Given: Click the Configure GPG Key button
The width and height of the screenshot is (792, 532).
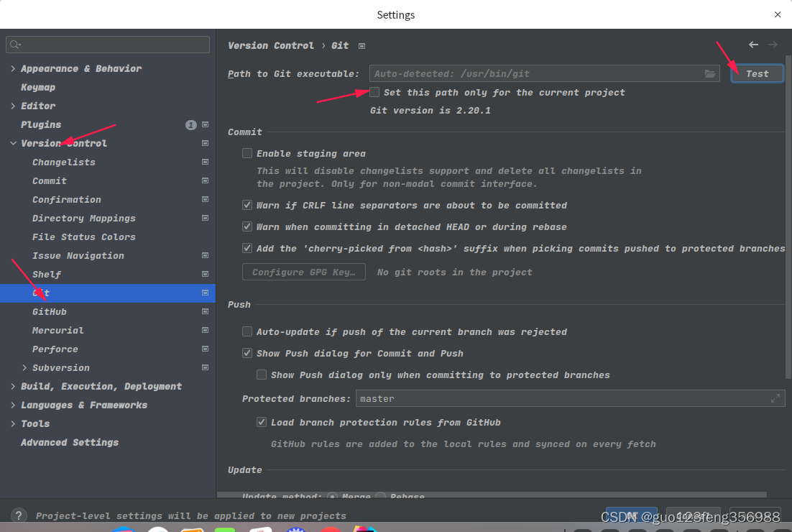Looking at the screenshot, I should point(304,272).
